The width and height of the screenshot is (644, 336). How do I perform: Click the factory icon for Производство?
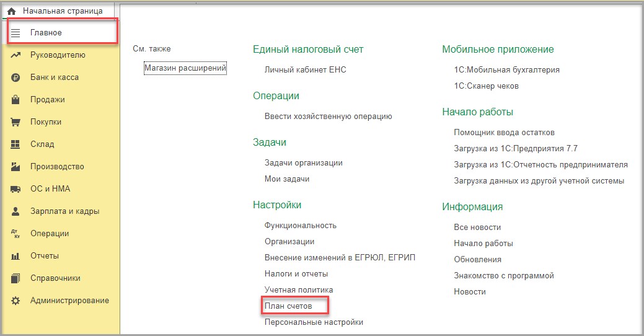tap(15, 166)
